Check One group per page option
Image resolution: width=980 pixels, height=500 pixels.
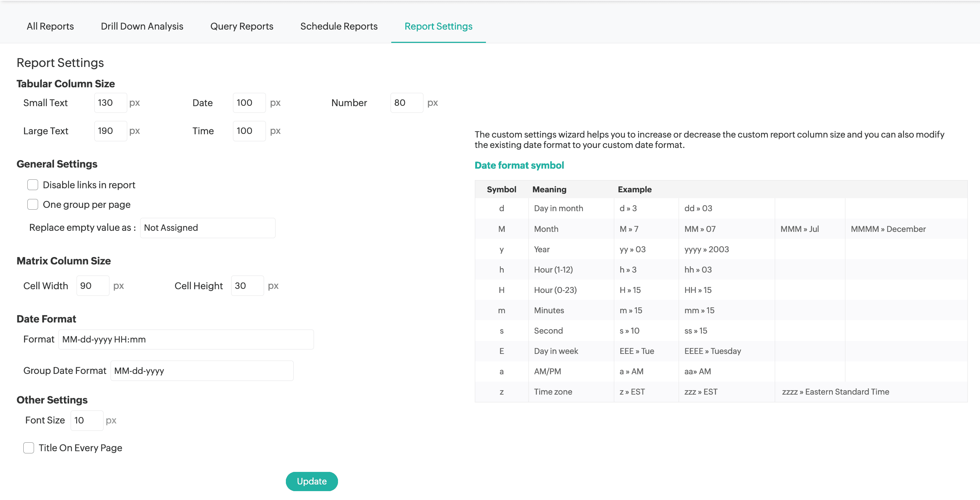(x=33, y=205)
